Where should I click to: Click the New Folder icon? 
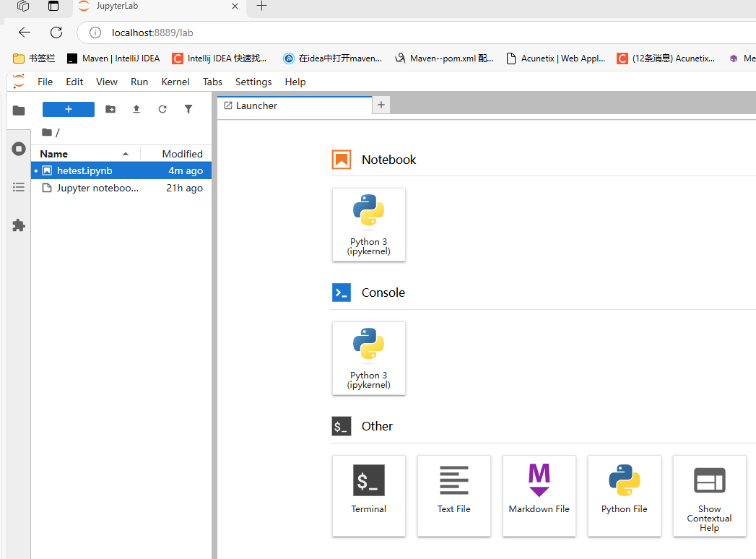110,109
